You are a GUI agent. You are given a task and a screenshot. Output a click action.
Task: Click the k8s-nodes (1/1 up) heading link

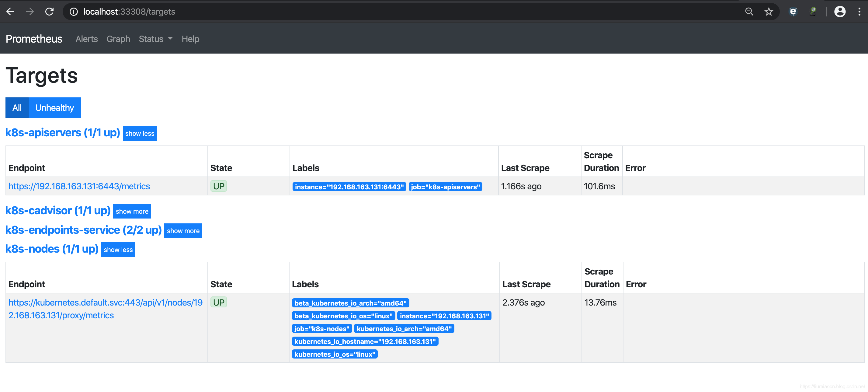(x=52, y=249)
